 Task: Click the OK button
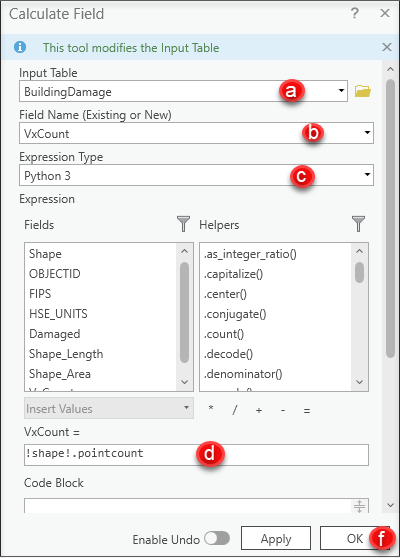355,538
